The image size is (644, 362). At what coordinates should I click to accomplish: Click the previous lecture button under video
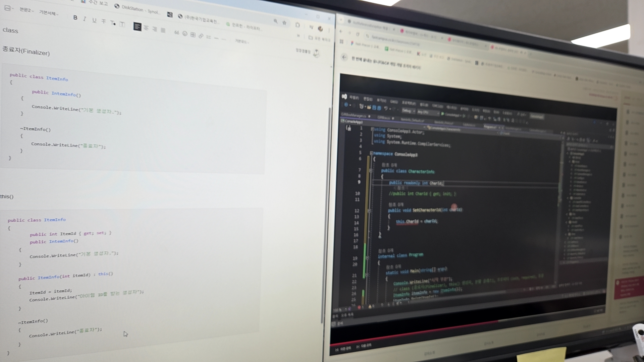coord(343,349)
